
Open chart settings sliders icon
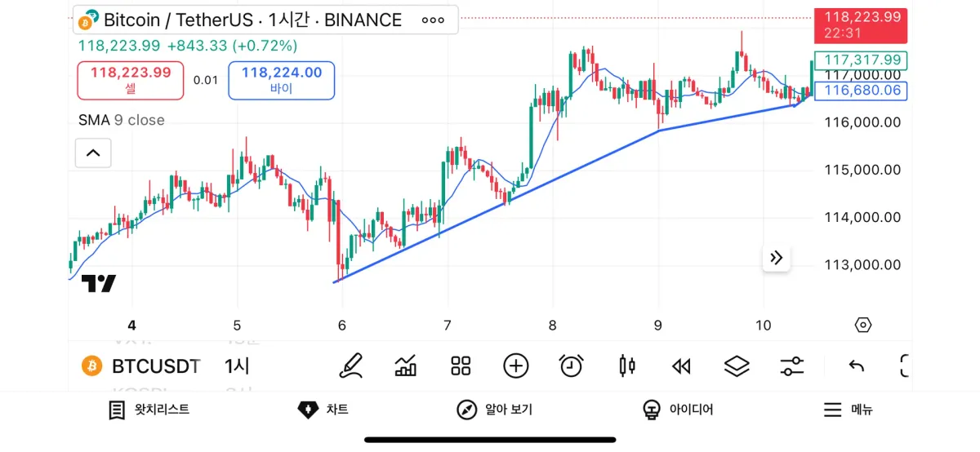[x=791, y=366]
